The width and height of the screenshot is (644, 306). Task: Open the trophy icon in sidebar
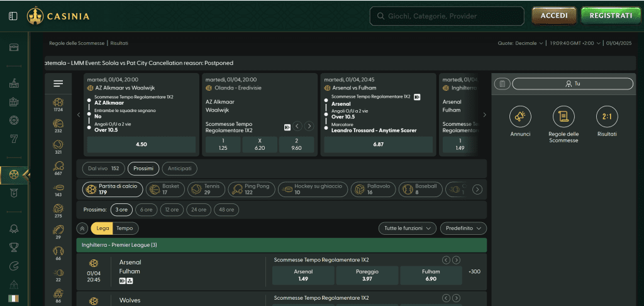(x=14, y=247)
